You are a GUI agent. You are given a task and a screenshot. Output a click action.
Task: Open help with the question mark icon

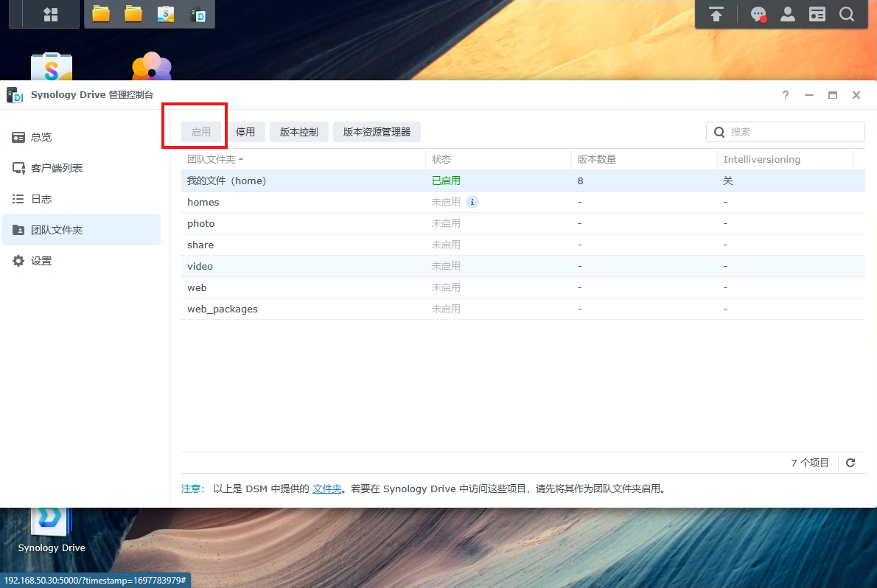point(786,95)
